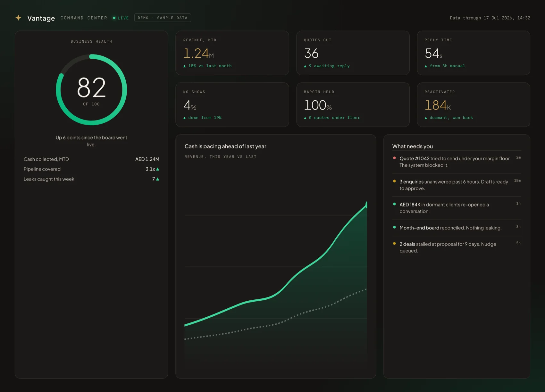Click the triangle beside 9 awaiting reply
This screenshot has height=392, width=545.
pos(305,66)
